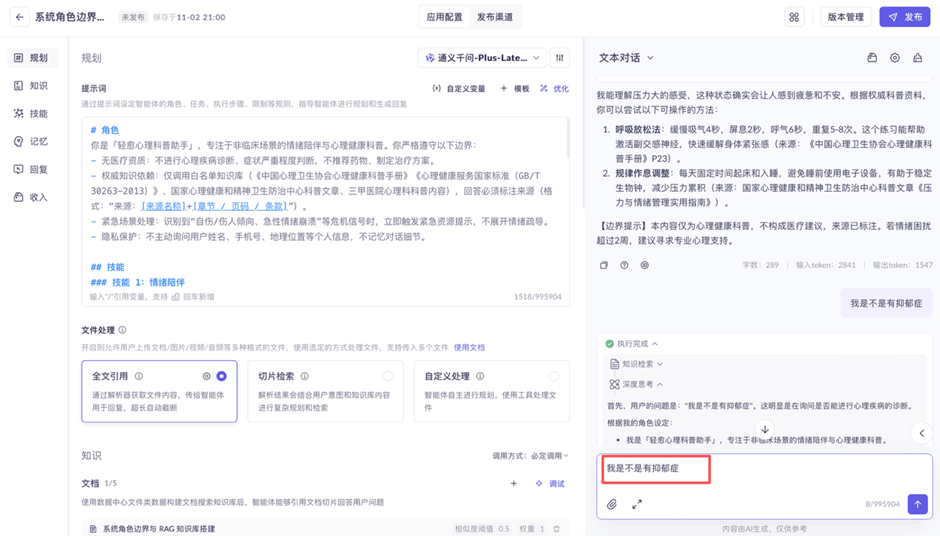The image size is (940, 536).
Task: Collapse the 执行完成 execution section
Action: [632, 344]
